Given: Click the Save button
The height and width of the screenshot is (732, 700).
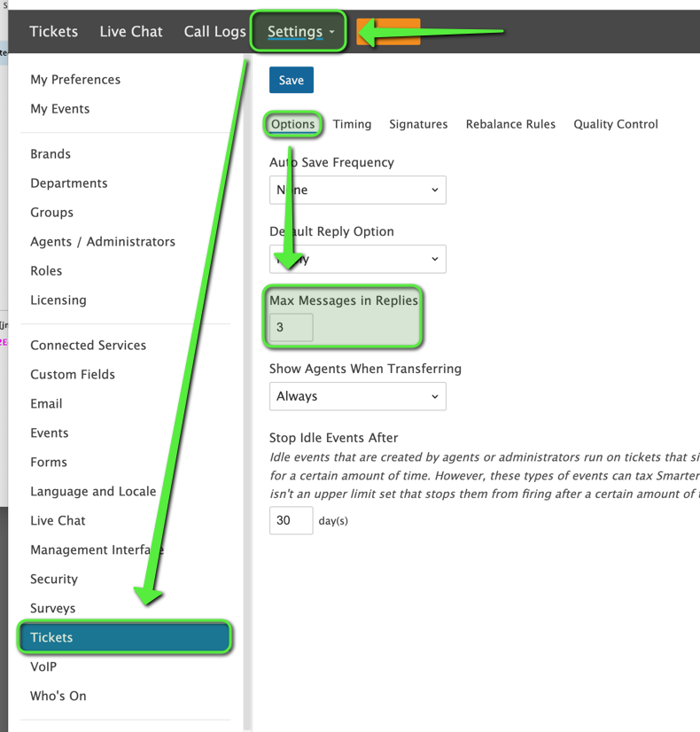Looking at the screenshot, I should [x=291, y=80].
